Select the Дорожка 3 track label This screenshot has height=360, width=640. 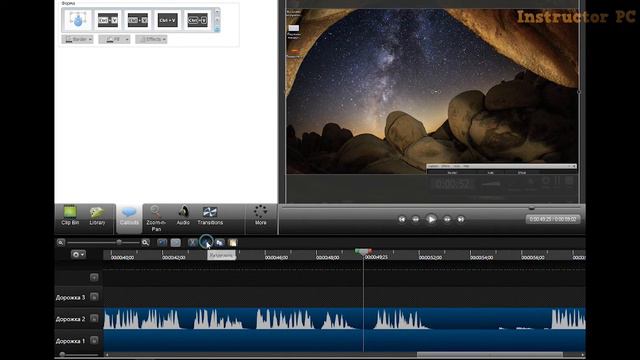click(x=71, y=298)
